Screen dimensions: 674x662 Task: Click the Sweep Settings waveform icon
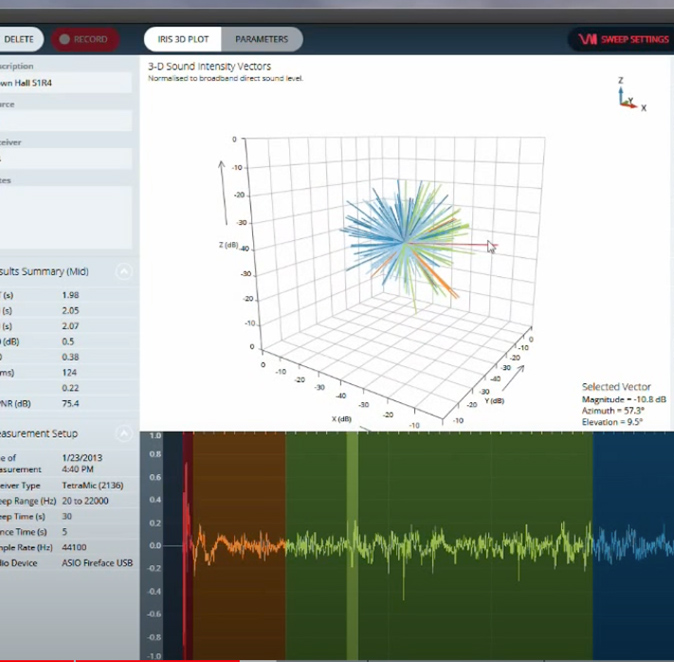click(588, 40)
